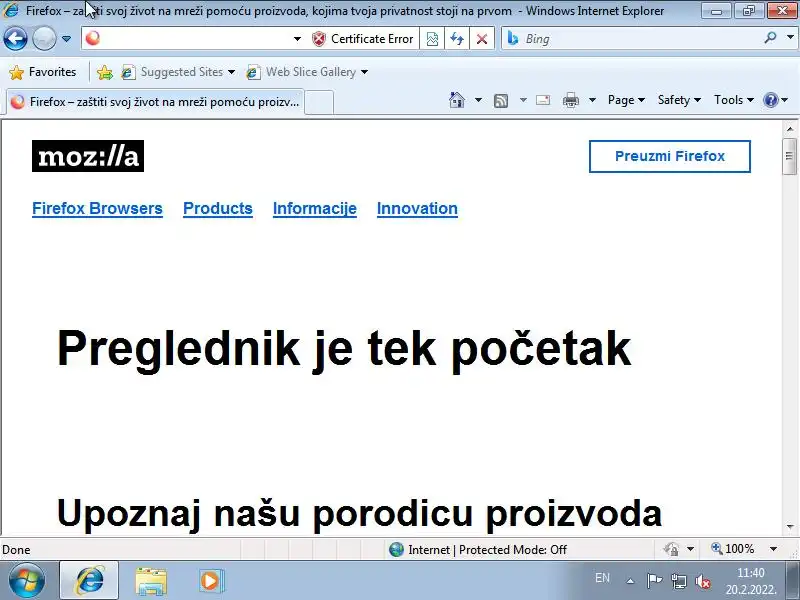The height and width of the screenshot is (600, 800).
Task: Click the Internet Explorer taskbar icon
Action: [x=89, y=581]
